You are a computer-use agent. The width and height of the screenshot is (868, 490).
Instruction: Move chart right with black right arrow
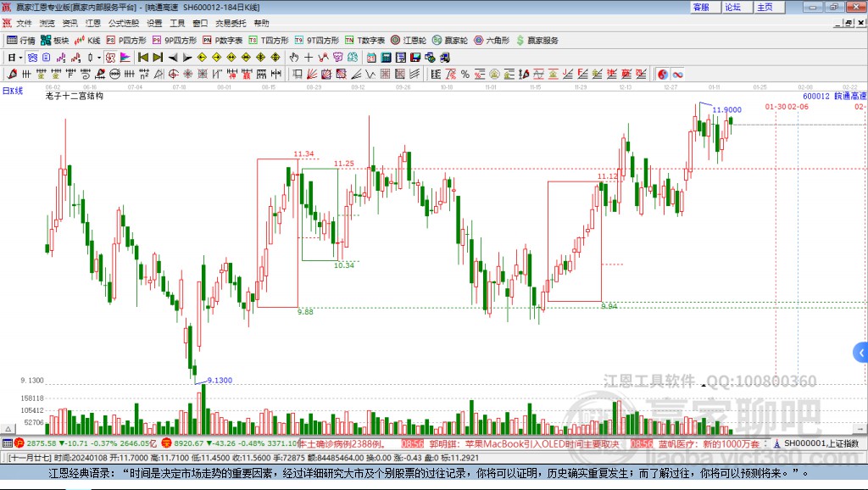(187, 58)
